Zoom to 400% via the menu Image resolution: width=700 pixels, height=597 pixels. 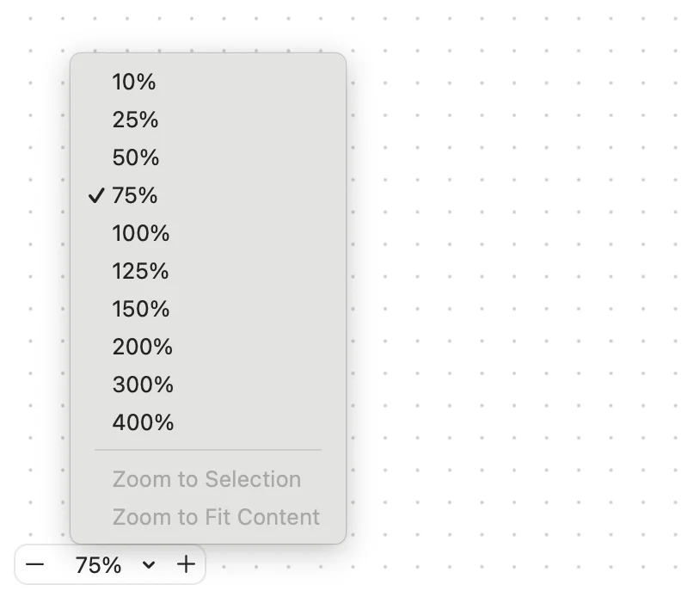(x=143, y=423)
